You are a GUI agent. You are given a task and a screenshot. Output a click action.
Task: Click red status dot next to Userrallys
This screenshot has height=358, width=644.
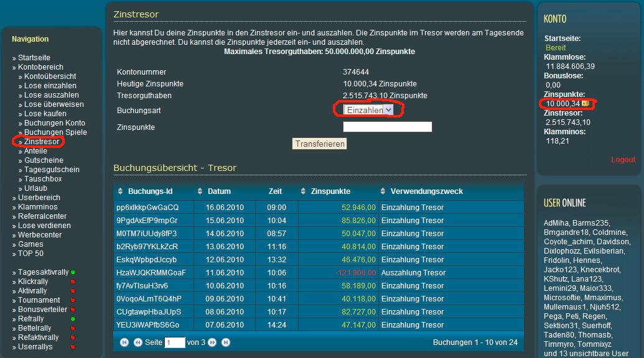click(73, 347)
